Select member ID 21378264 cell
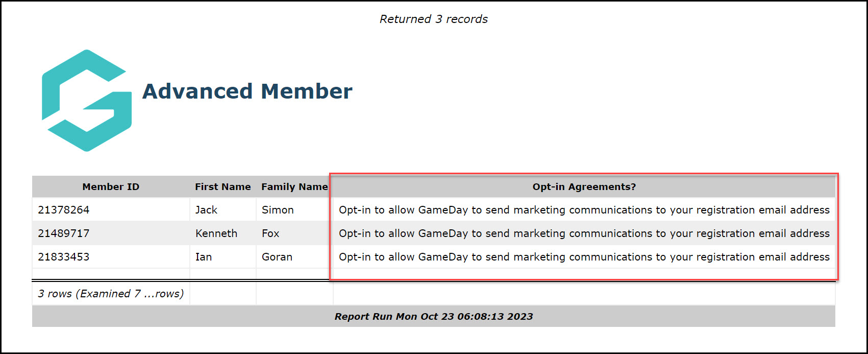The height and width of the screenshot is (354, 868). [x=111, y=210]
